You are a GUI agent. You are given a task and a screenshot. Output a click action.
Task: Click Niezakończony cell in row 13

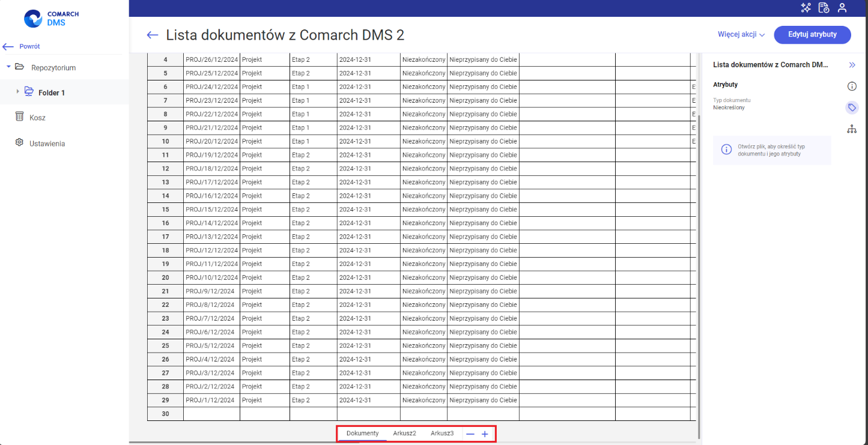point(423,182)
